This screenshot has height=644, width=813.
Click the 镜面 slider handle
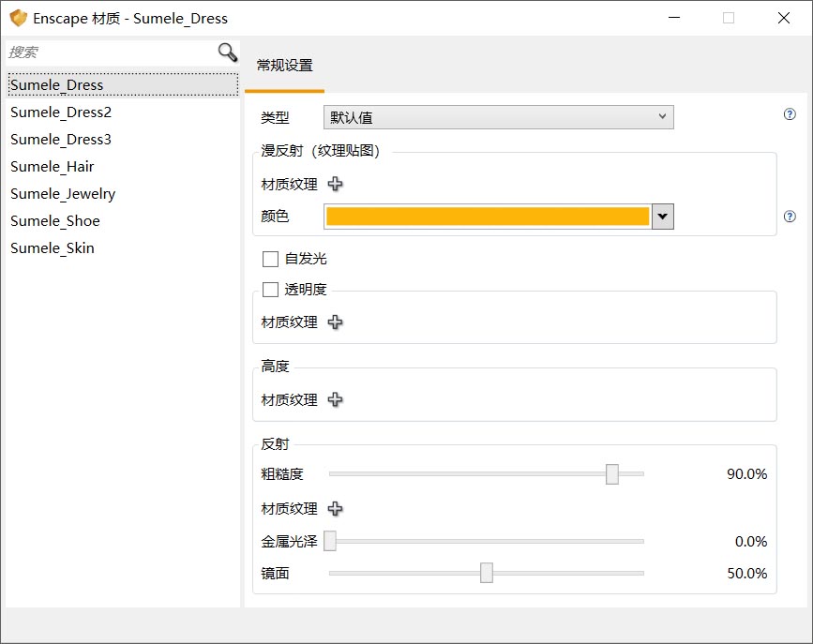(x=487, y=574)
